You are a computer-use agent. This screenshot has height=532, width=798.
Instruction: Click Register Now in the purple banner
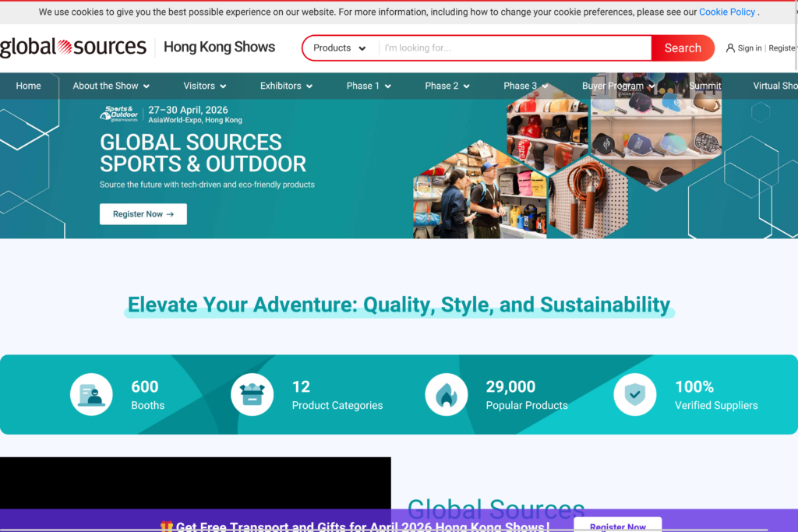tap(617, 525)
